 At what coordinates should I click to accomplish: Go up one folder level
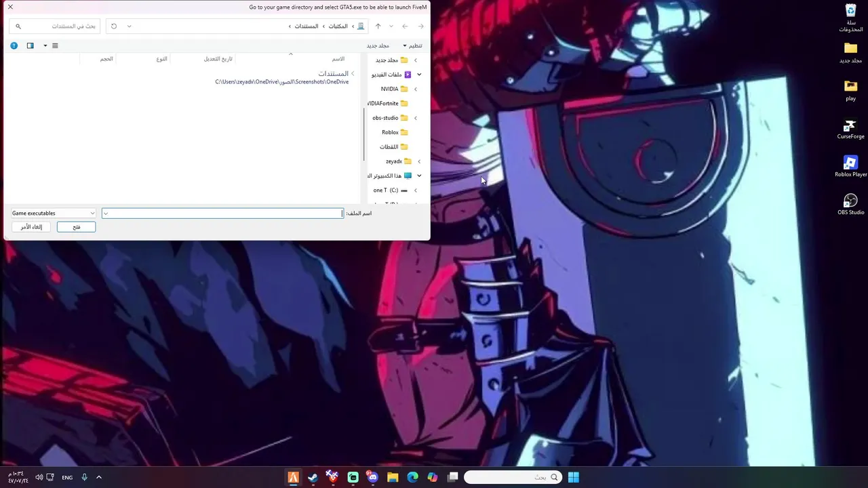(x=378, y=26)
